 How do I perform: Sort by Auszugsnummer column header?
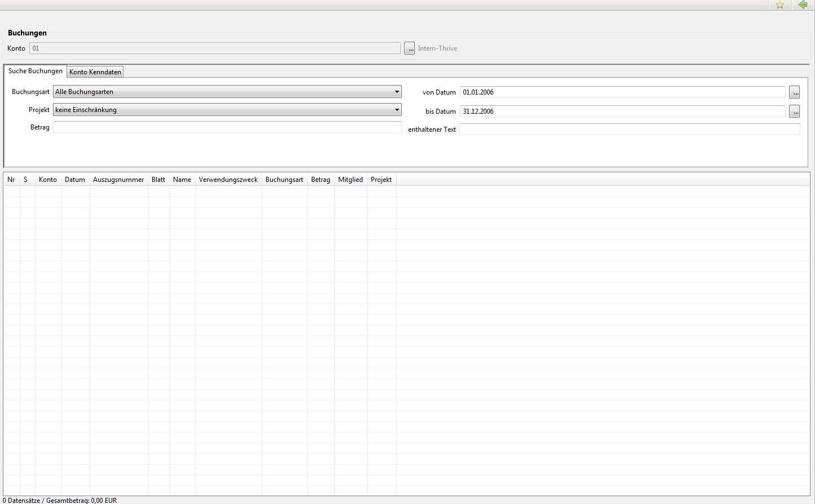(x=118, y=180)
